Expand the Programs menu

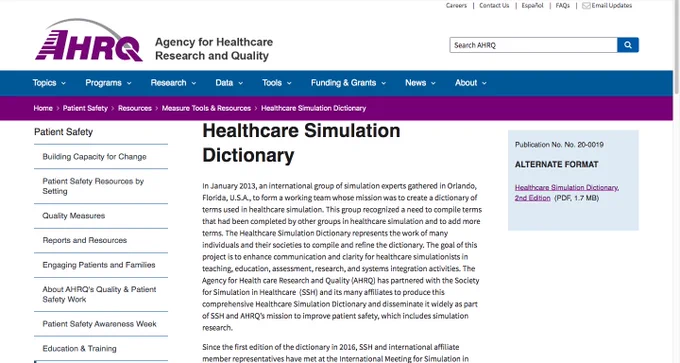(108, 83)
